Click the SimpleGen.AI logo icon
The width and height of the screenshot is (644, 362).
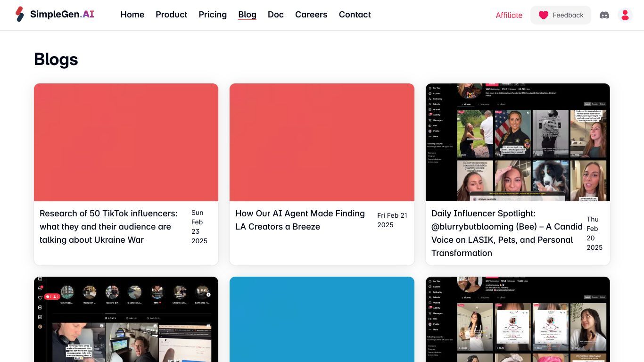pyautogui.click(x=20, y=14)
